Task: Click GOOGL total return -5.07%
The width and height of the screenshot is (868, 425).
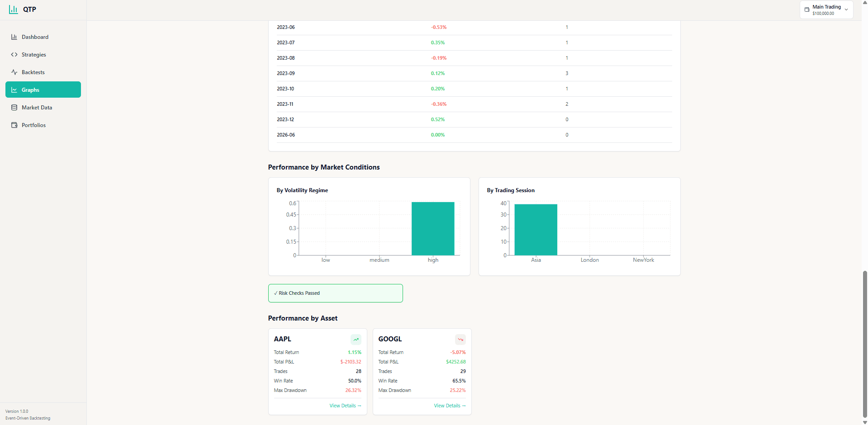Action: (458, 352)
